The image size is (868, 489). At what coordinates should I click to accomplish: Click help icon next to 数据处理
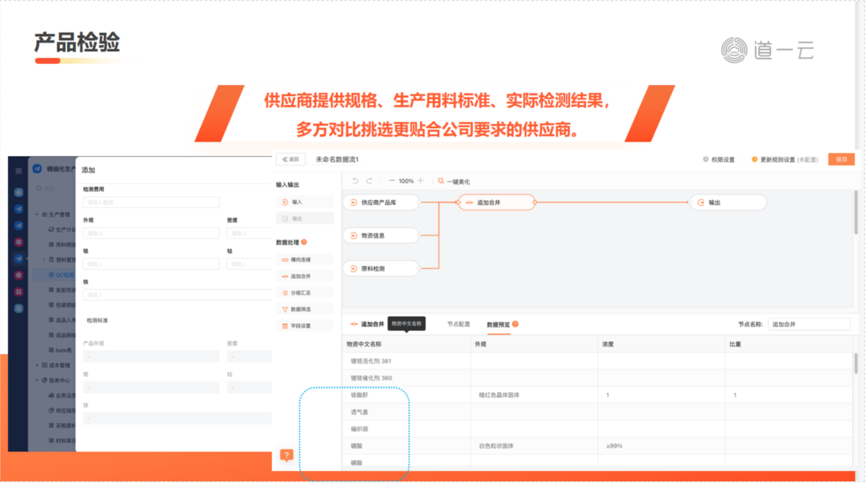304,242
